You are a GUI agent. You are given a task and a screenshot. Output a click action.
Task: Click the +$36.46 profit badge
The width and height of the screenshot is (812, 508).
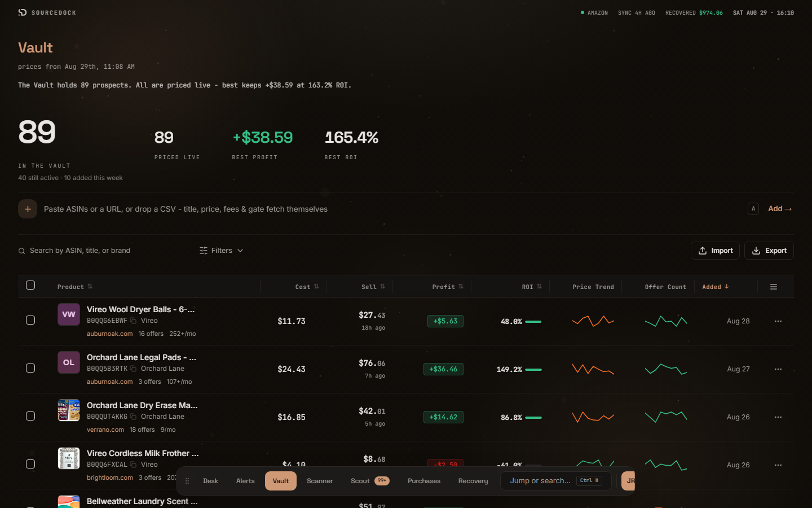443,369
